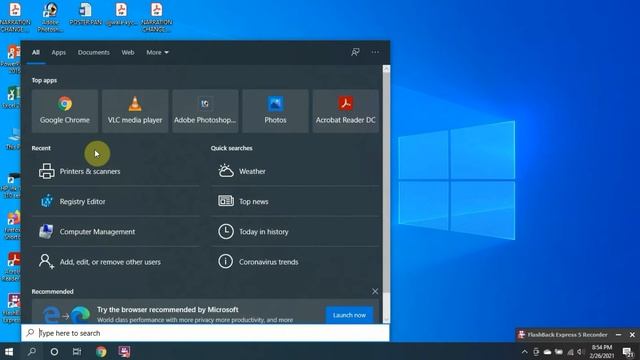Open FlashBack recorder taskbar icon
Viewport: 640px width, 360px height.
pyautogui.click(x=124, y=351)
